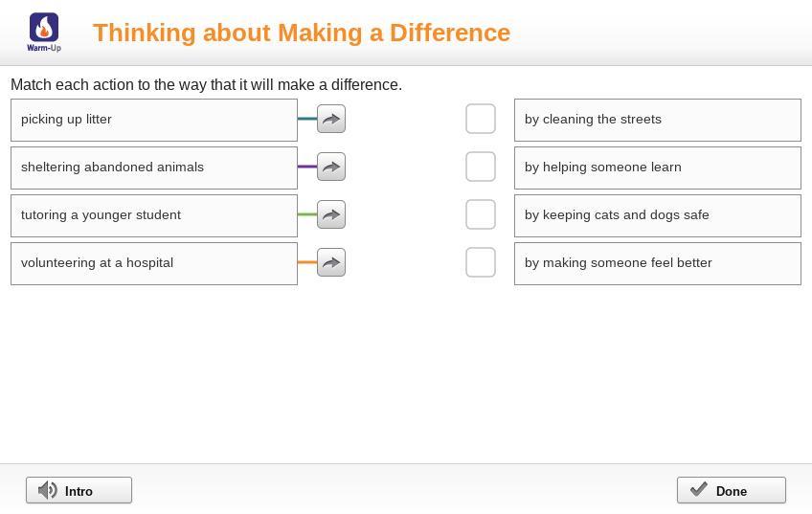Select the by making someone feel better answer
Viewport: 812px width, 514px height.
pyautogui.click(x=658, y=263)
